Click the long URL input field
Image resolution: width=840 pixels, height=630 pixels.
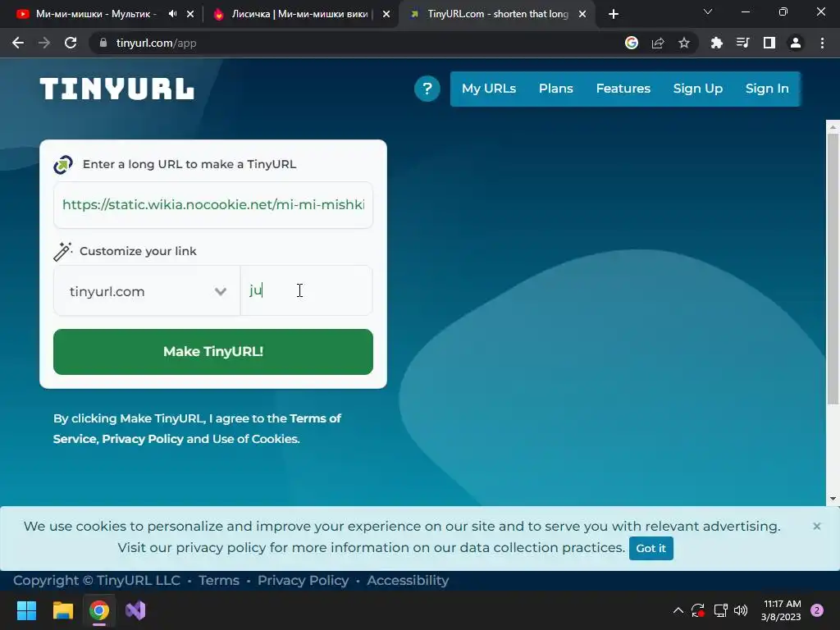pyautogui.click(x=213, y=204)
